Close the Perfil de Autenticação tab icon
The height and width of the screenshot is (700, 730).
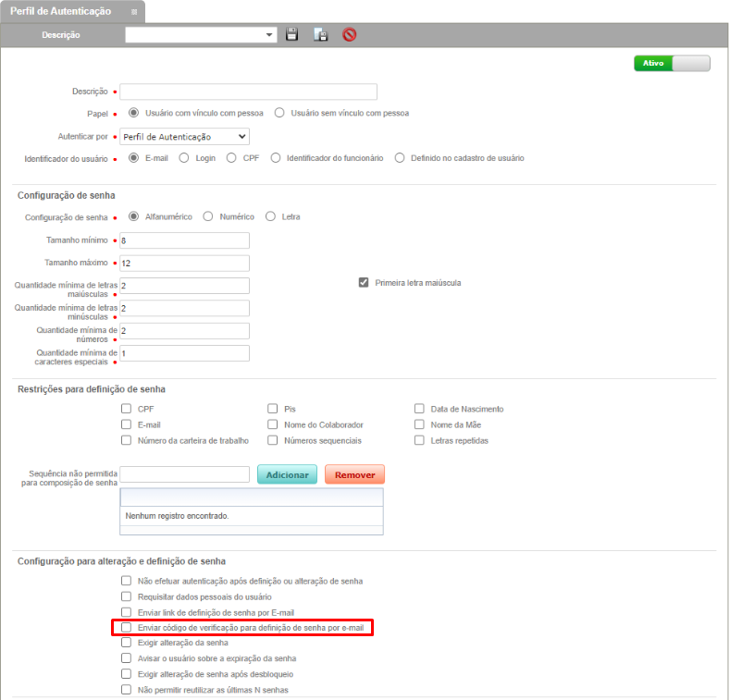134,12
